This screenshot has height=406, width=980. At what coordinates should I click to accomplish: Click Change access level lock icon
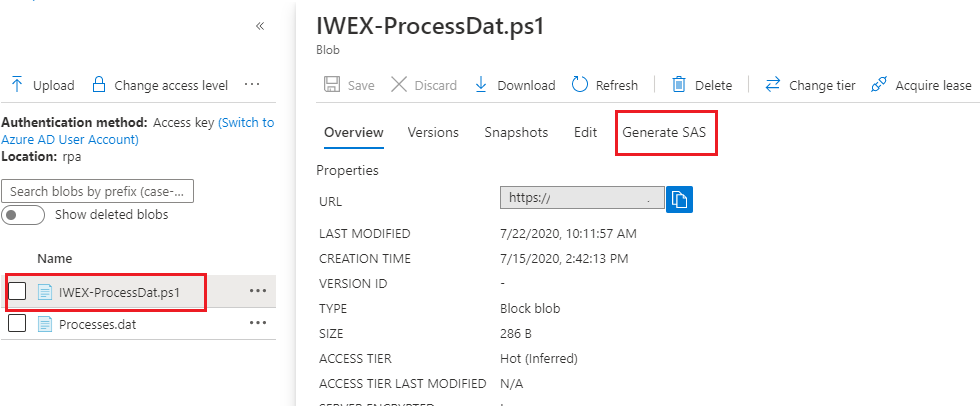tap(98, 85)
